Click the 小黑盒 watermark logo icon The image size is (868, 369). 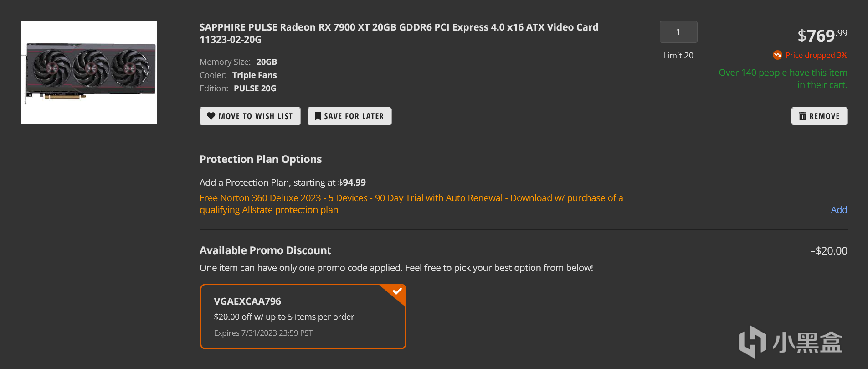point(752,342)
